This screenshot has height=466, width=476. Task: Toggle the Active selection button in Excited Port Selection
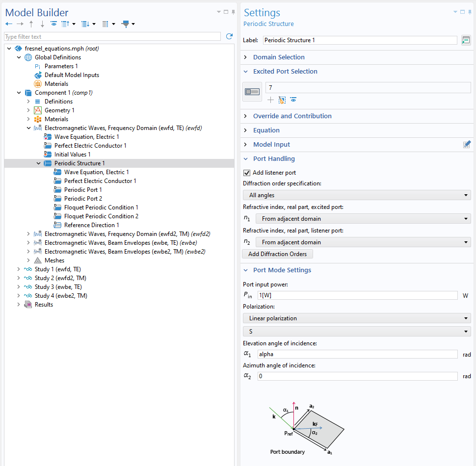[252, 92]
